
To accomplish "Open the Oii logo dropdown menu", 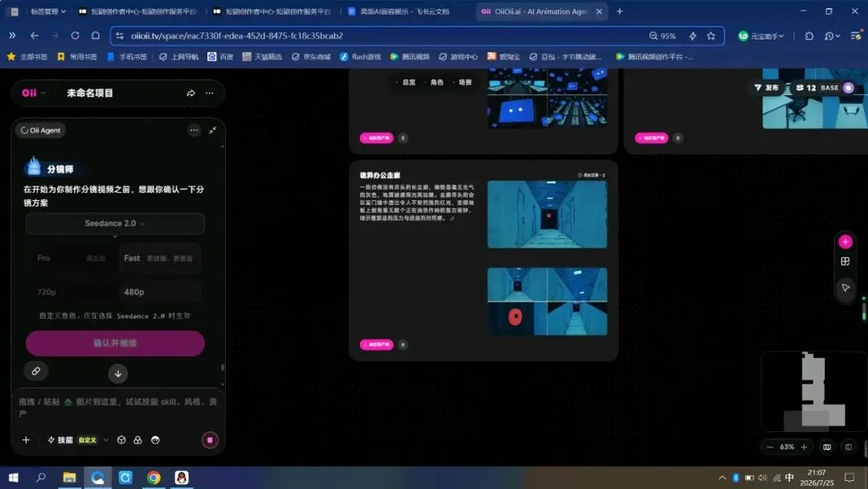I will tap(33, 93).
